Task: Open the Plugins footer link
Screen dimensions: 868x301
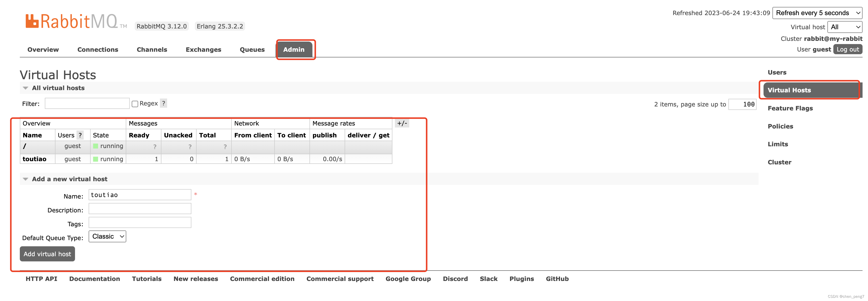Action: click(x=522, y=279)
